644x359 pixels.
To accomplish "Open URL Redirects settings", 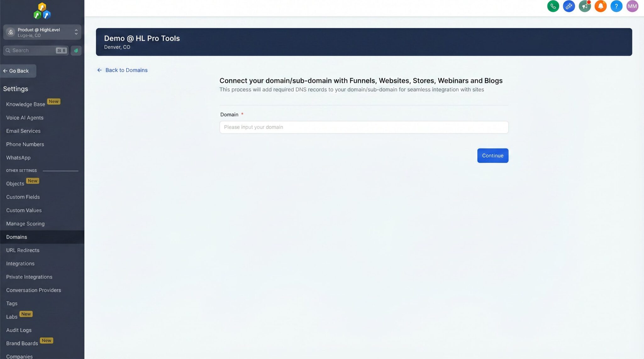I will point(23,250).
